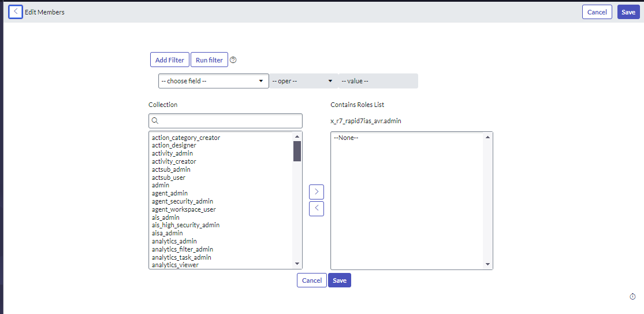Screen dimensions: 644x314
Task: Select activity_admin role
Action: tap(172, 153)
